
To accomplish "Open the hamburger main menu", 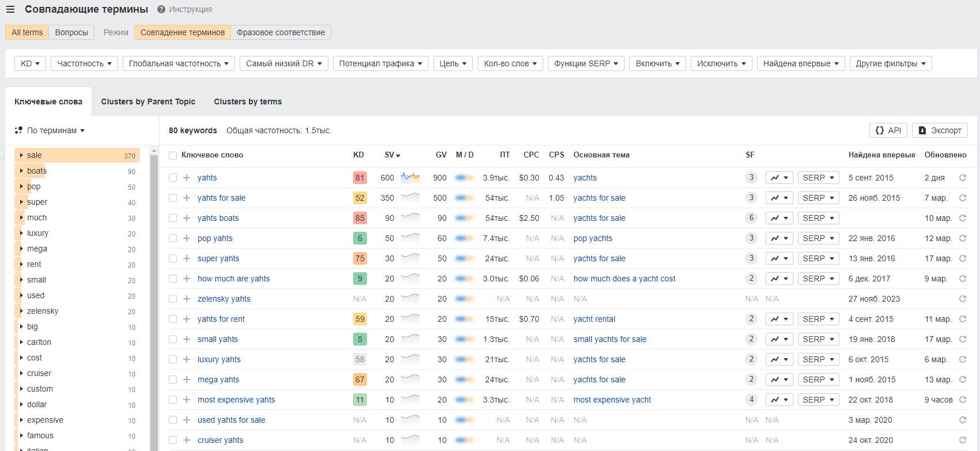I will coord(10,9).
